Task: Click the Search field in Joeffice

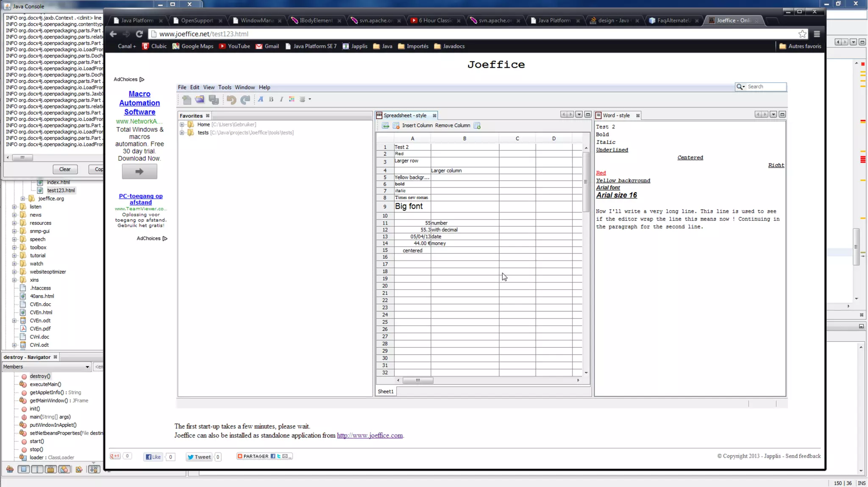Action: [x=765, y=86]
